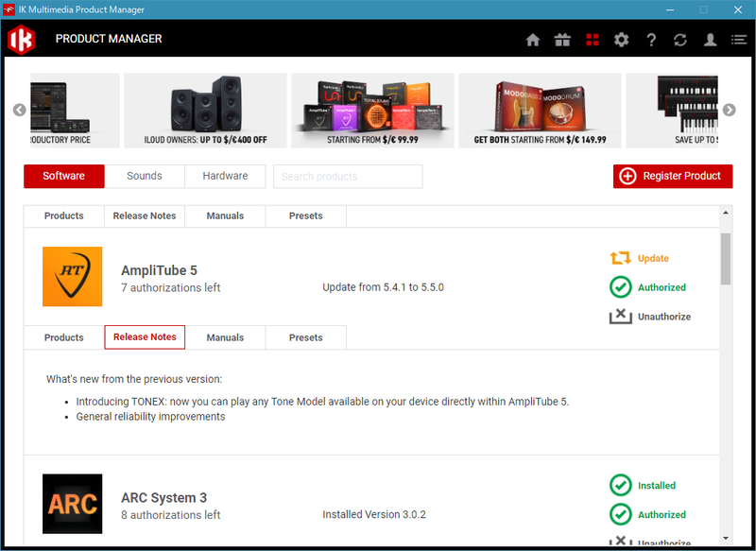Close the Product Manager window
The image size is (756, 551).
738,9
